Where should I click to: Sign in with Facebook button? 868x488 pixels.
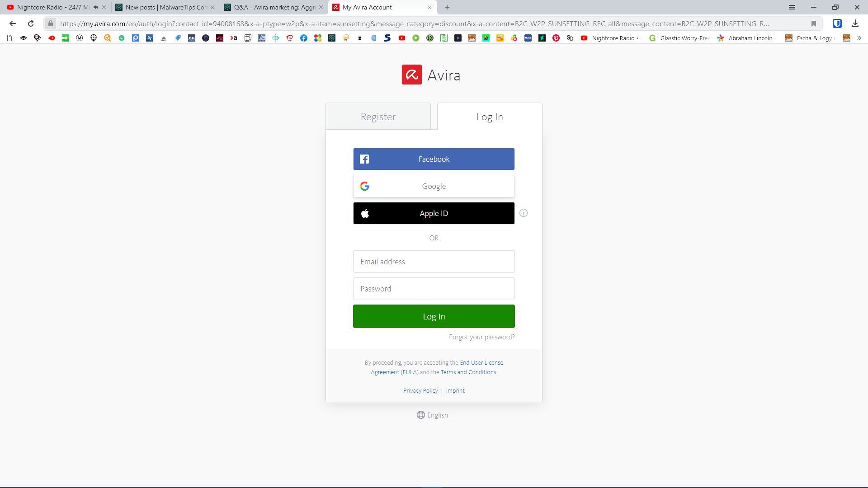click(x=434, y=159)
